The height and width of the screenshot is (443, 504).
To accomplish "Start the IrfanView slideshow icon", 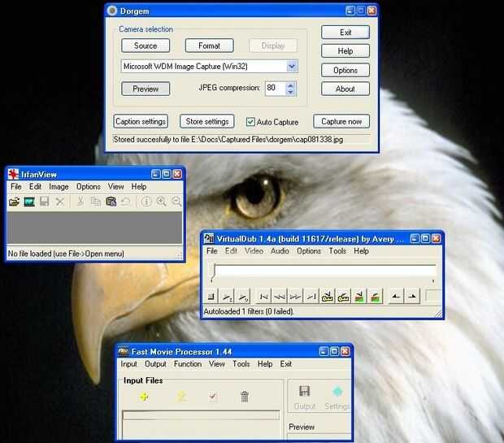I will pyautogui.click(x=29, y=202).
